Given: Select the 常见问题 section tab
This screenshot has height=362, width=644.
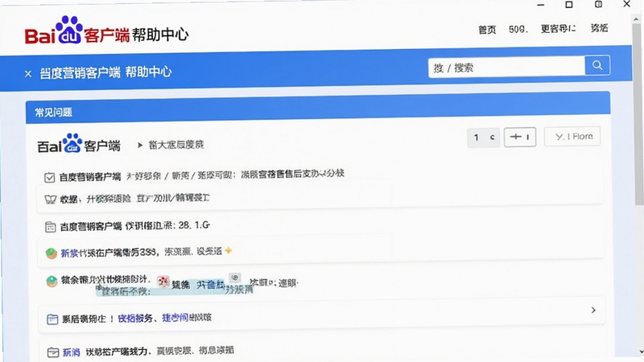Looking at the screenshot, I should [53, 113].
